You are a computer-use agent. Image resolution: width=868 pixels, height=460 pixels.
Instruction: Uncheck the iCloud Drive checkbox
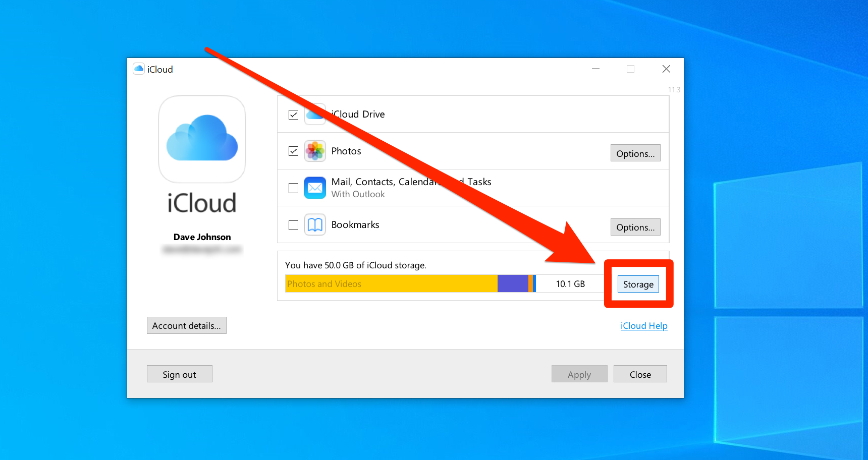pyautogui.click(x=293, y=114)
